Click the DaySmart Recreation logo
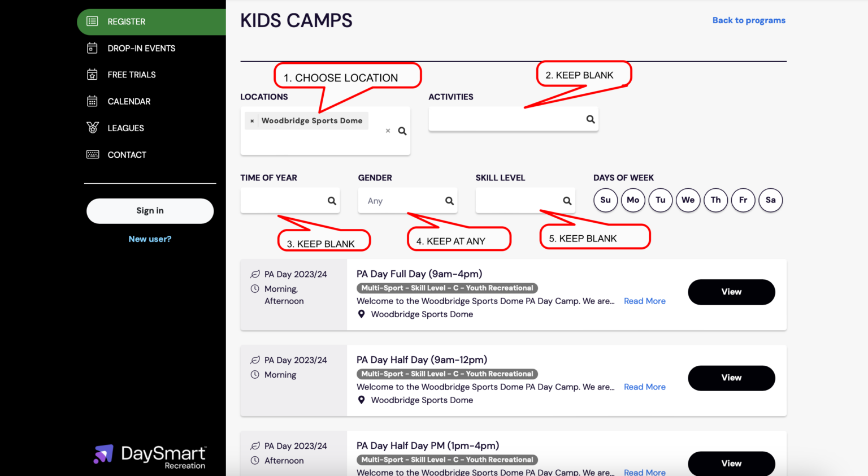 point(150,455)
